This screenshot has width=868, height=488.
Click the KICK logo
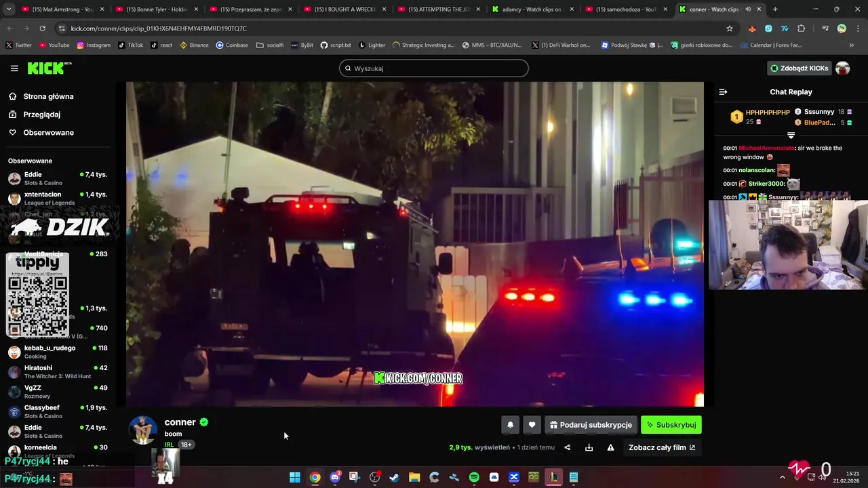[49, 68]
